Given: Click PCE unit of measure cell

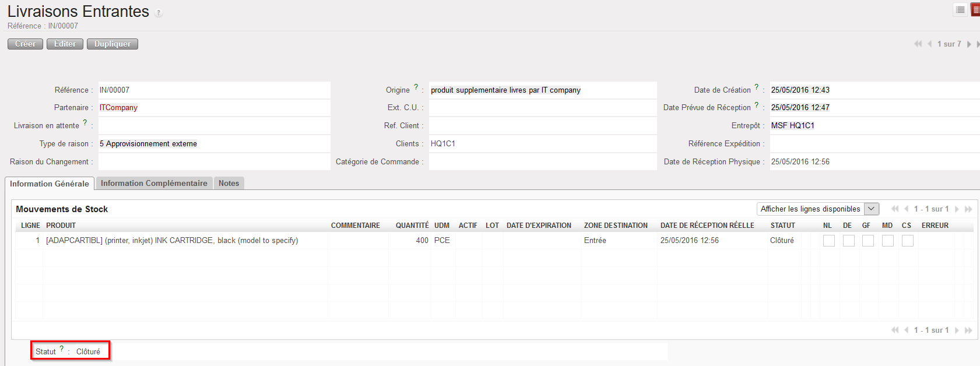Looking at the screenshot, I should click(x=442, y=241).
